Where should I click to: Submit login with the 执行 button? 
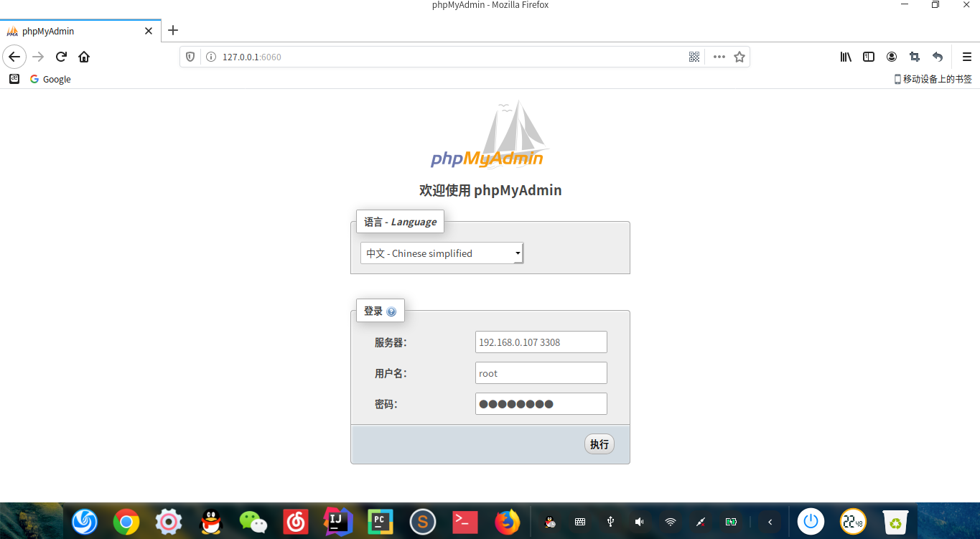pos(599,444)
